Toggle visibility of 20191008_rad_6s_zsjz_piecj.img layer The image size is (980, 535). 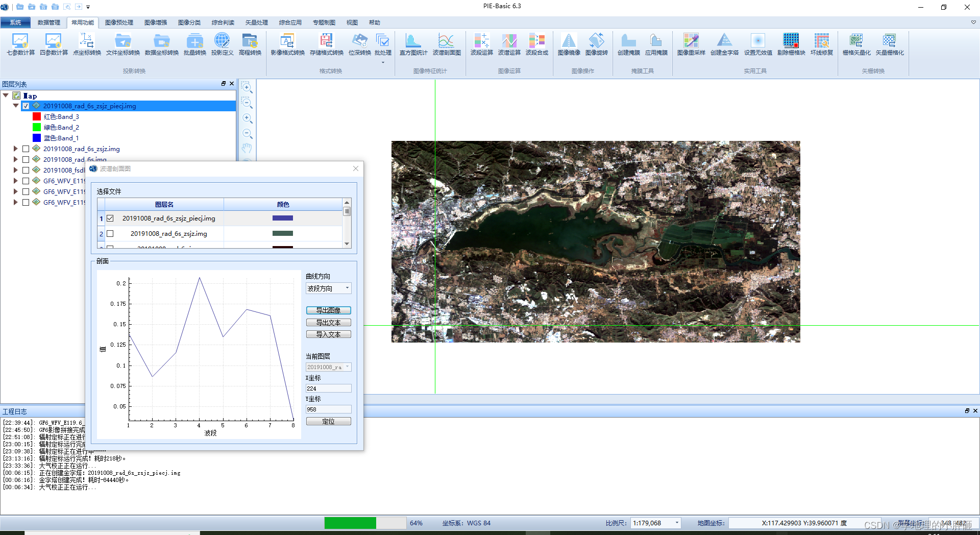tap(26, 106)
